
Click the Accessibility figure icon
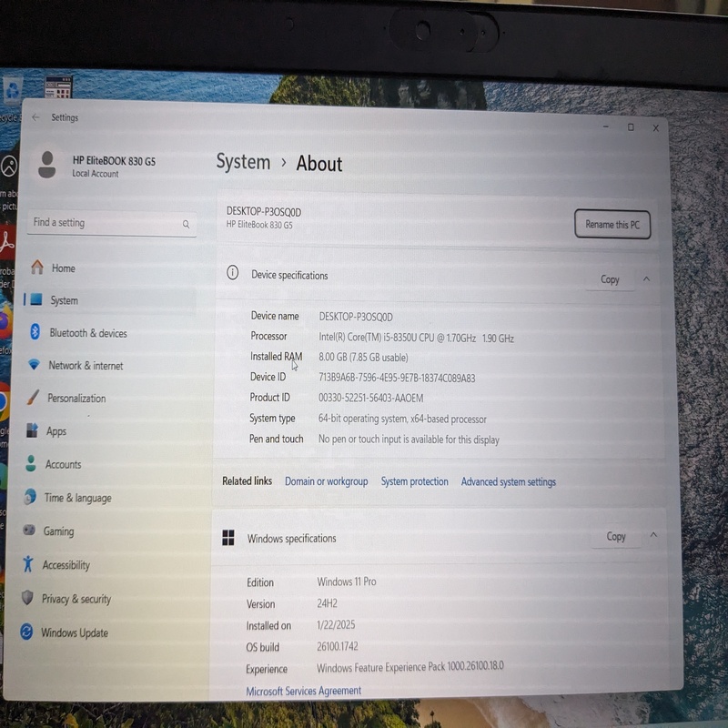pyautogui.click(x=28, y=563)
